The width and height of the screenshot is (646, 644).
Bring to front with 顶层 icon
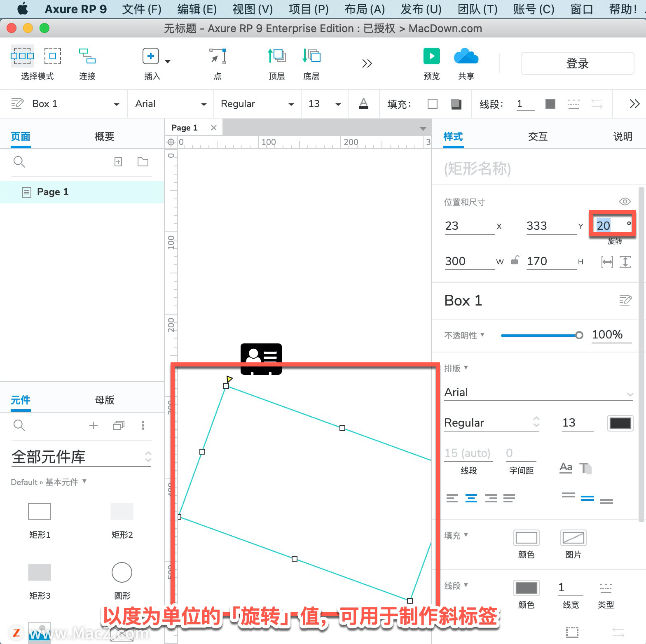tap(277, 56)
